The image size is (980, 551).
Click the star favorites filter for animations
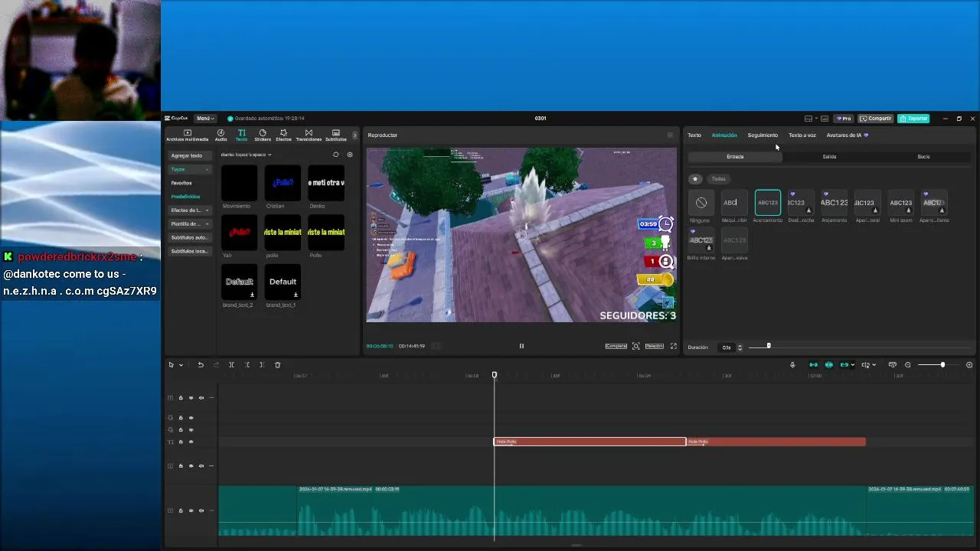[695, 179]
